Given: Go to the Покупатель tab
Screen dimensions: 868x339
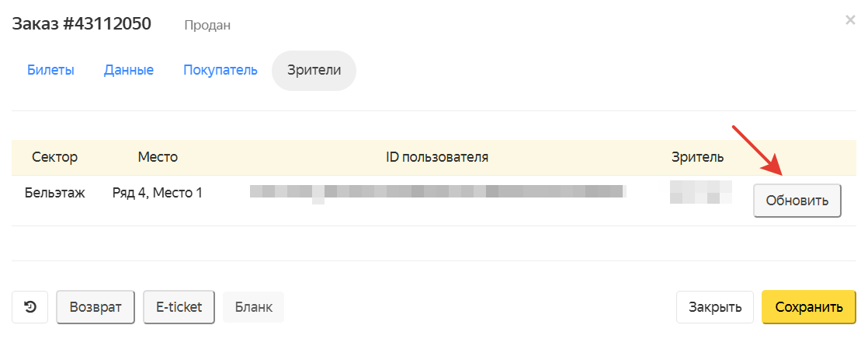Looking at the screenshot, I should (220, 71).
